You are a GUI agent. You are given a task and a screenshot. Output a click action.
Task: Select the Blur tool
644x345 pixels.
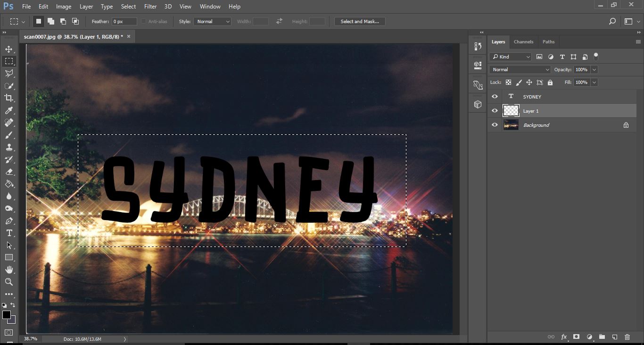(x=9, y=196)
